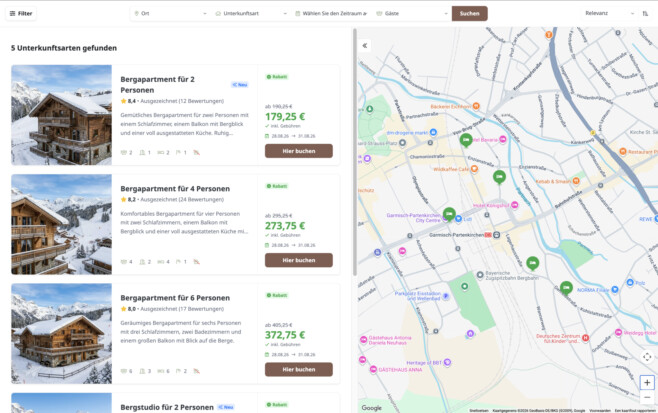
Task: Click the 5 Unterkunftsarten gefunden heading
Action: 64,48
